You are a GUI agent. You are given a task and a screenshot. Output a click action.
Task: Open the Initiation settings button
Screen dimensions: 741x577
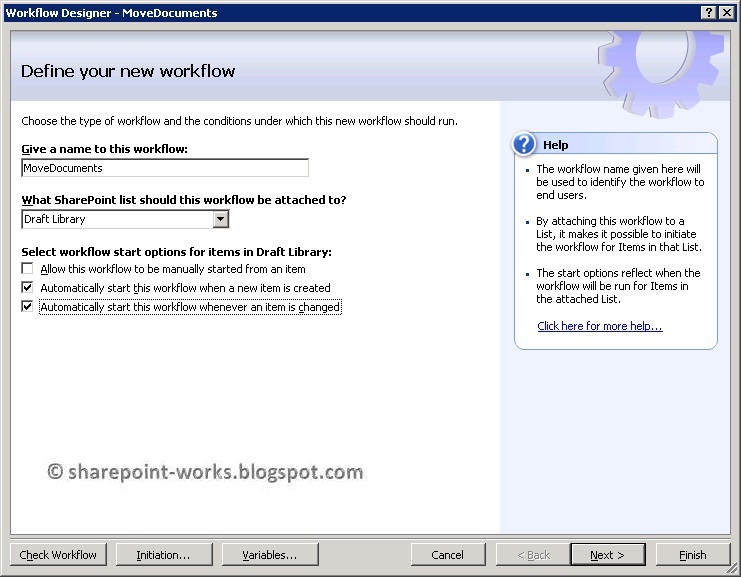(x=164, y=554)
